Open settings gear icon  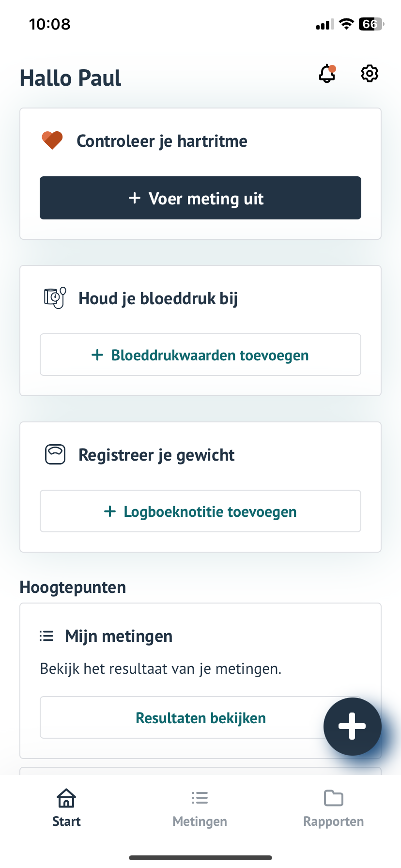tap(370, 74)
